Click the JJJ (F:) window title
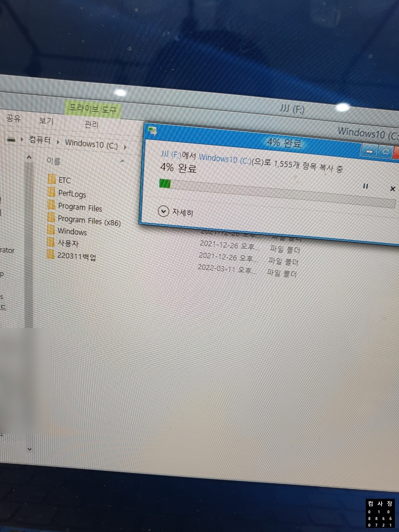The height and width of the screenshot is (532, 399). [x=292, y=109]
